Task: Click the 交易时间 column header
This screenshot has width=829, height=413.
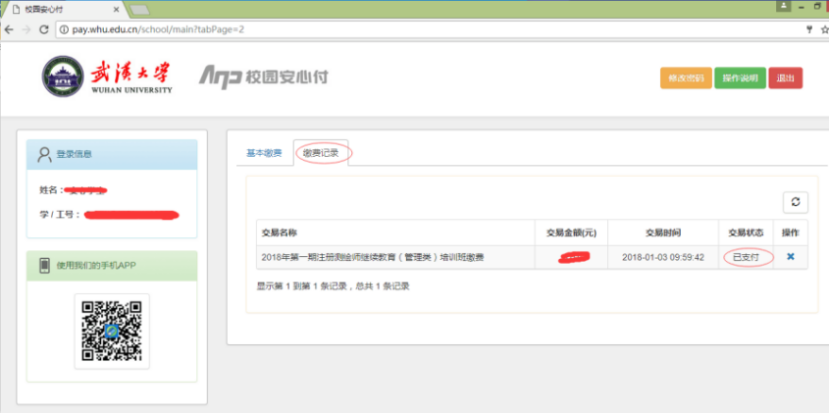Action: coord(663,232)
